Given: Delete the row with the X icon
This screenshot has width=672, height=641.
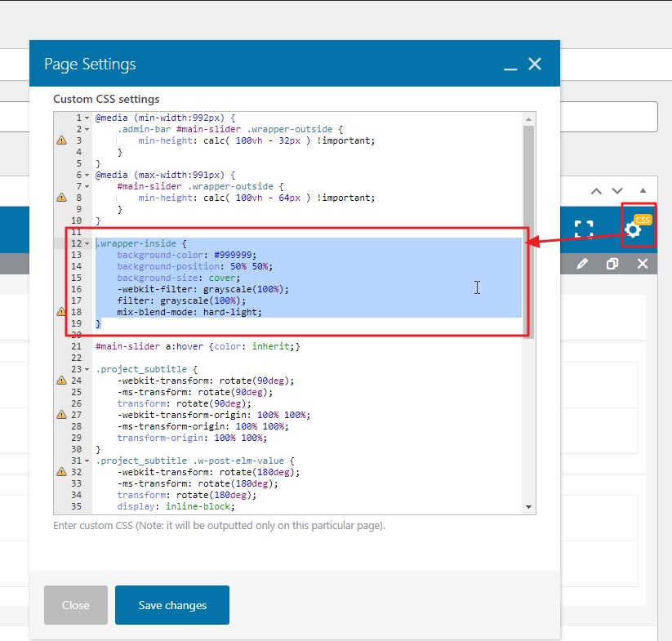Looking at the screenshot, I should (642, 264).
